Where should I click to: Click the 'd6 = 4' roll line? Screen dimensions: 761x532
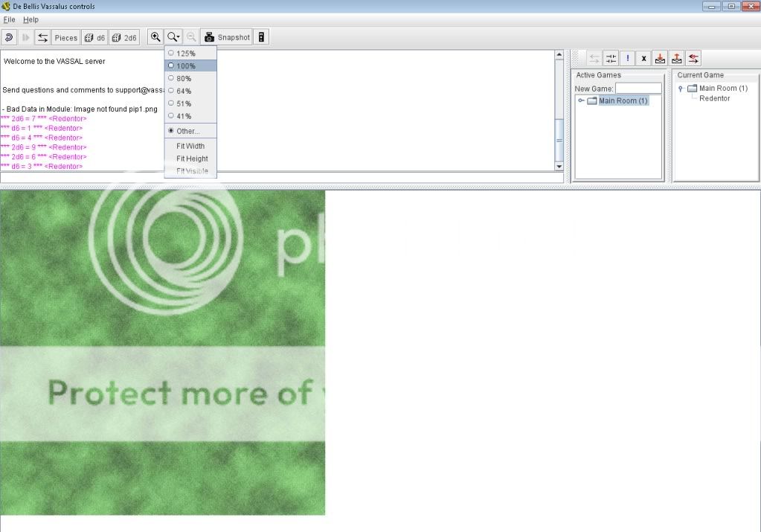click(x=42, y=138)
